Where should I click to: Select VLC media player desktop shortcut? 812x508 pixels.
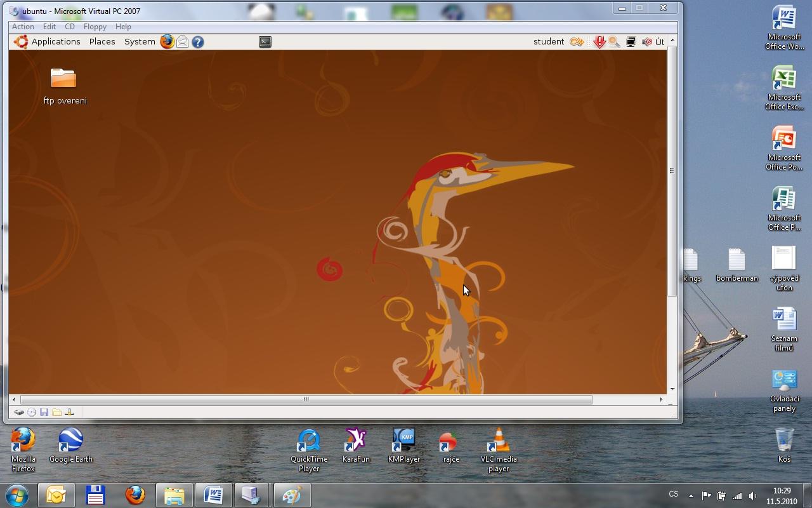pos(499,450)
